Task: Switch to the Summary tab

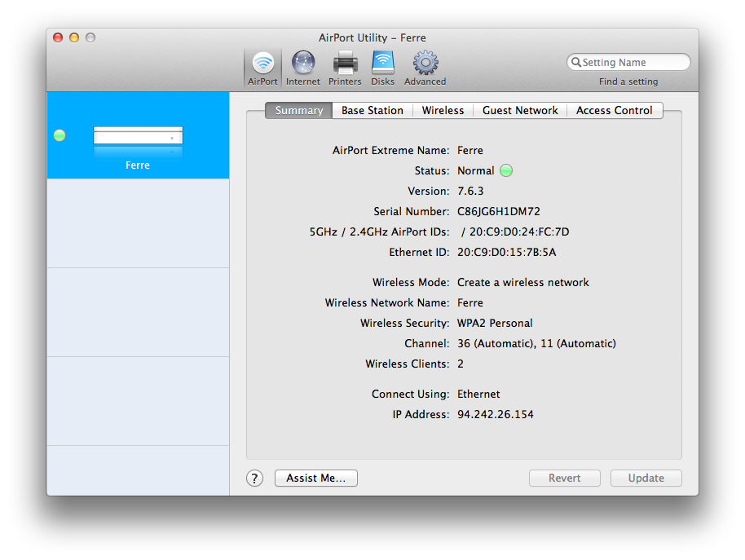Action: [x=299, y=111]
